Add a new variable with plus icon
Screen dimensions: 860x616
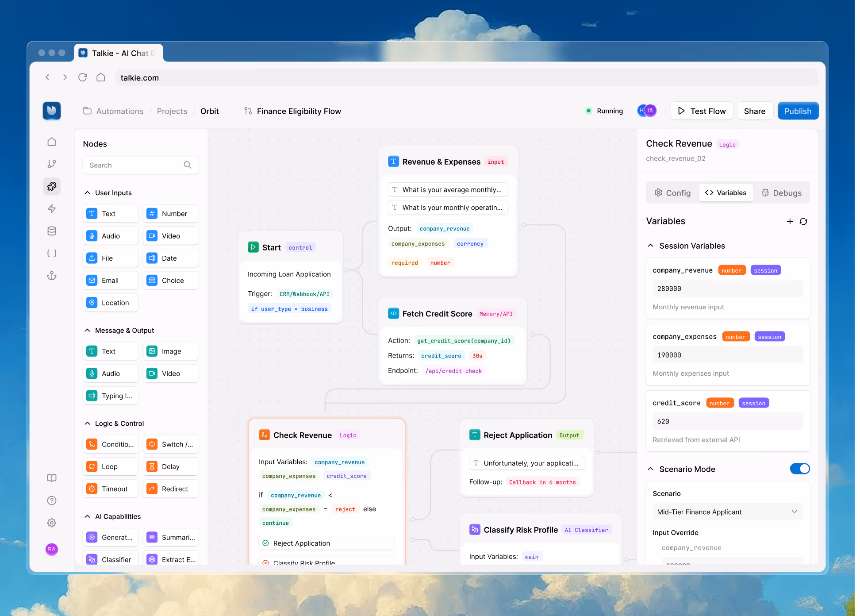790,221
